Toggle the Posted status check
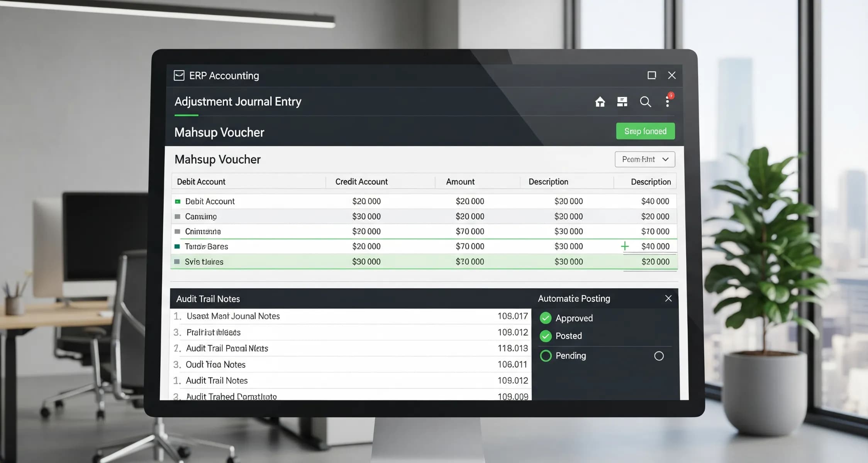 click(546, 336)
